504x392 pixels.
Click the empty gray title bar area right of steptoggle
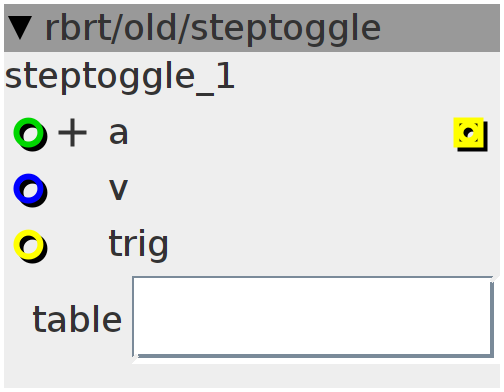(x=440, y=28)
